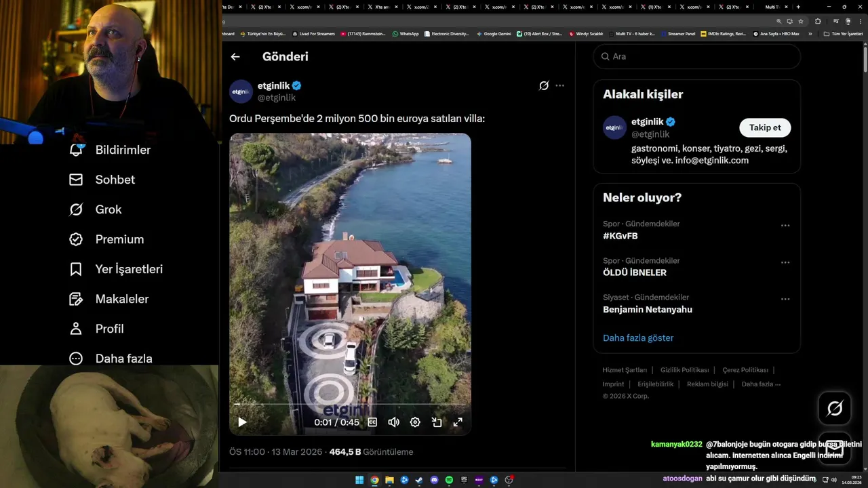868x488 pixels.
Task: Open Tüm Yer İşaretleri bookmarks folder
Action: (843, 33)
